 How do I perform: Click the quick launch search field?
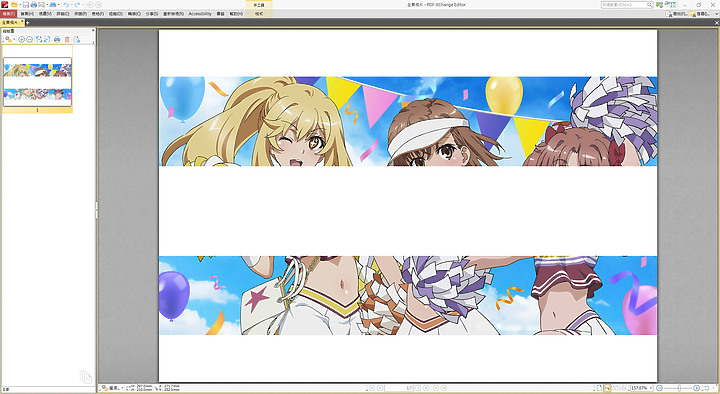click(x=627, y=5)
